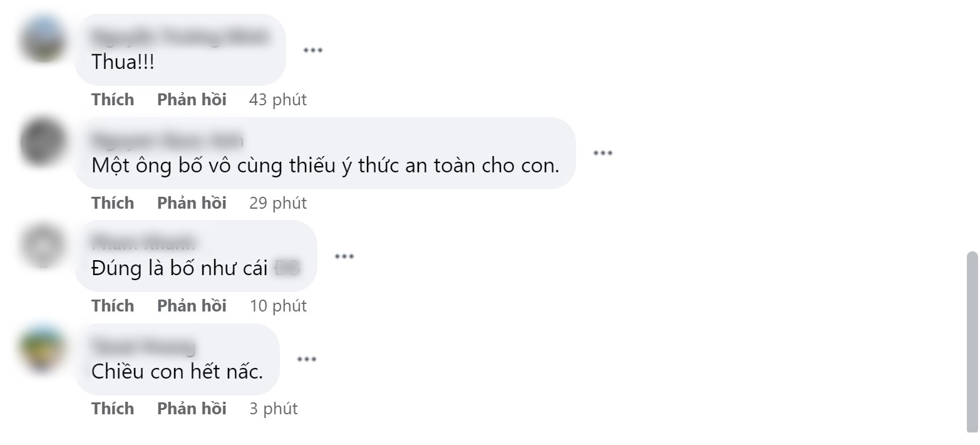Click the "10 phút" timestamp link
The image size is (980, 445).
278,306
